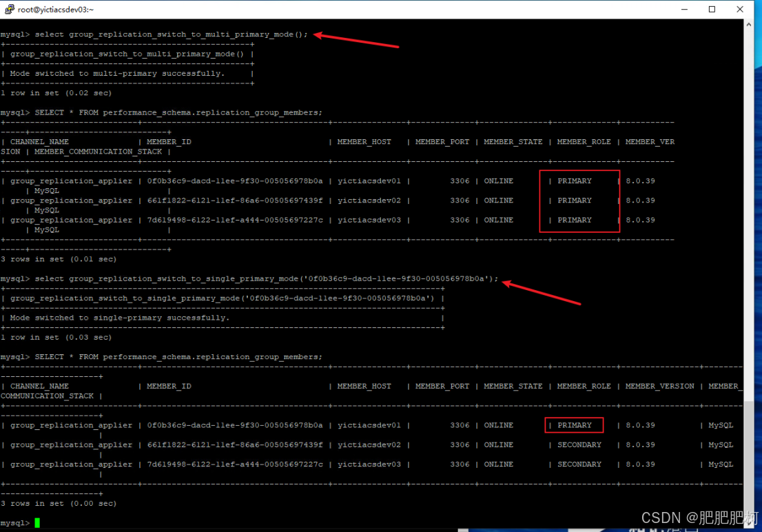
Task: Click the red box highlighting three PRIMARY roles
Action: click(579, 201)
